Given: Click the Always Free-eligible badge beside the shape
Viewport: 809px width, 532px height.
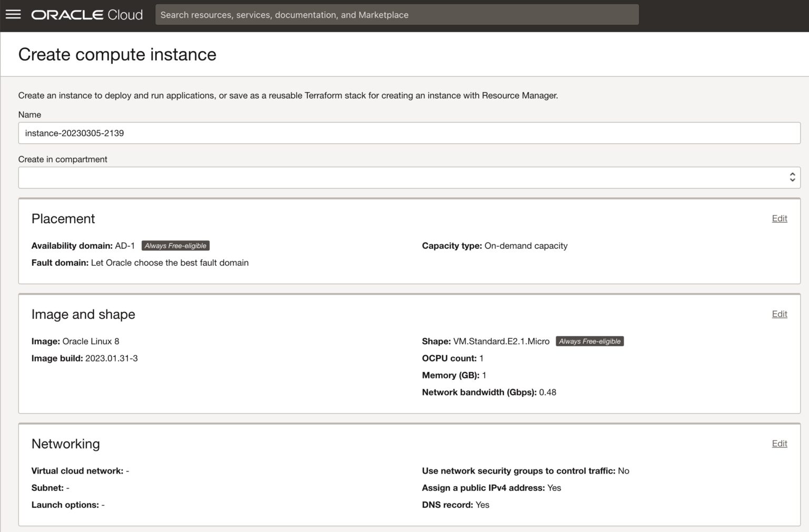Looking at the screenshot, I should (x=589, y=341).
